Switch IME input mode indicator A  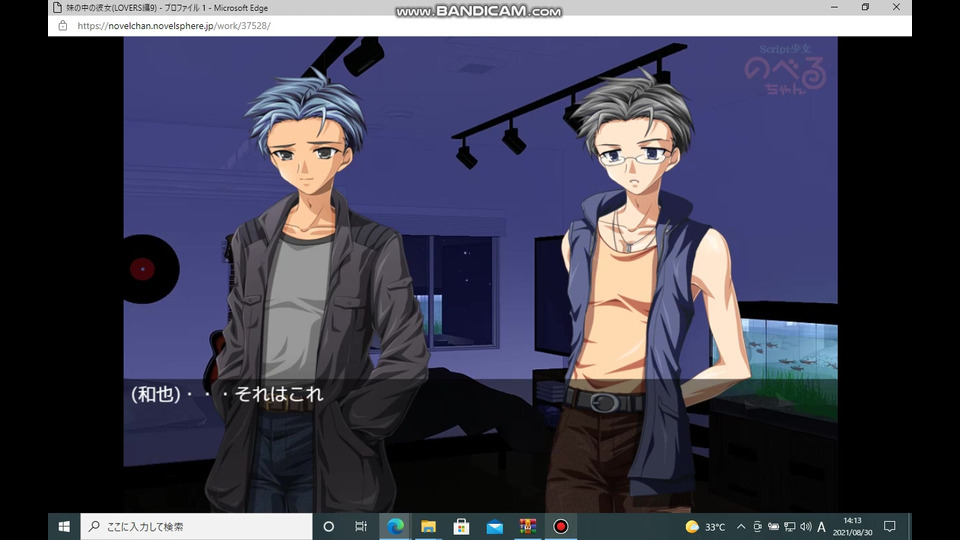pyautogui.click(x=822, y=527)
